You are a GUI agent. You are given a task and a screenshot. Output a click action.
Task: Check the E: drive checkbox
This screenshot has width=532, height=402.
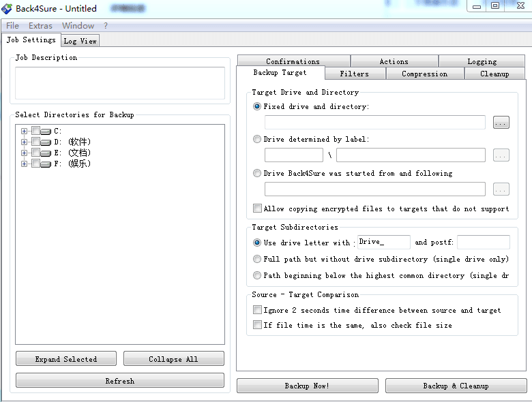pos(36,152)
